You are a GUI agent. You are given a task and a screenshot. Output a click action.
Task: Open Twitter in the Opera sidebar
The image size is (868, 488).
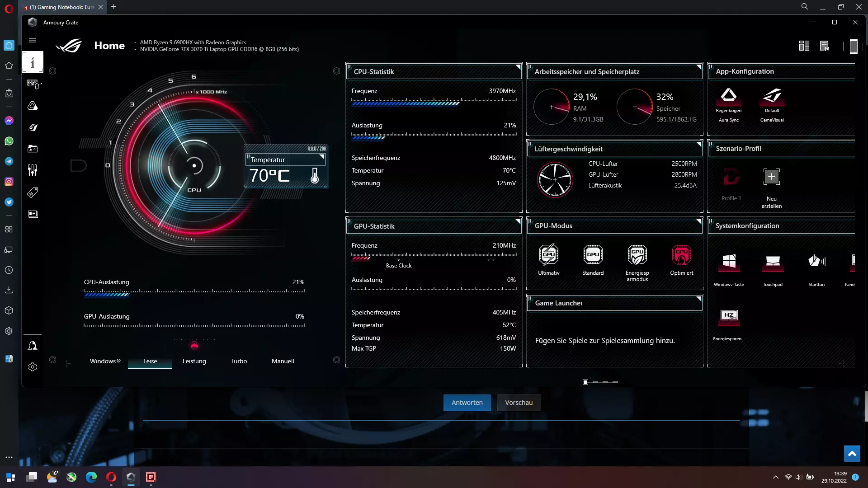(x=9, y=202)
